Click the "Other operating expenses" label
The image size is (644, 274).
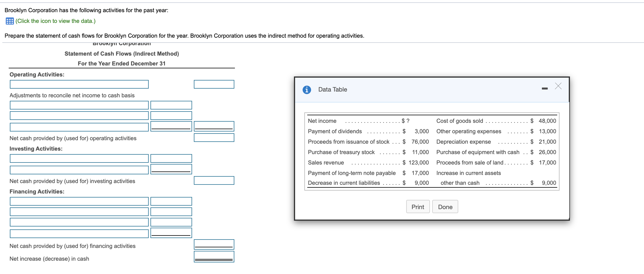(469, 131)
